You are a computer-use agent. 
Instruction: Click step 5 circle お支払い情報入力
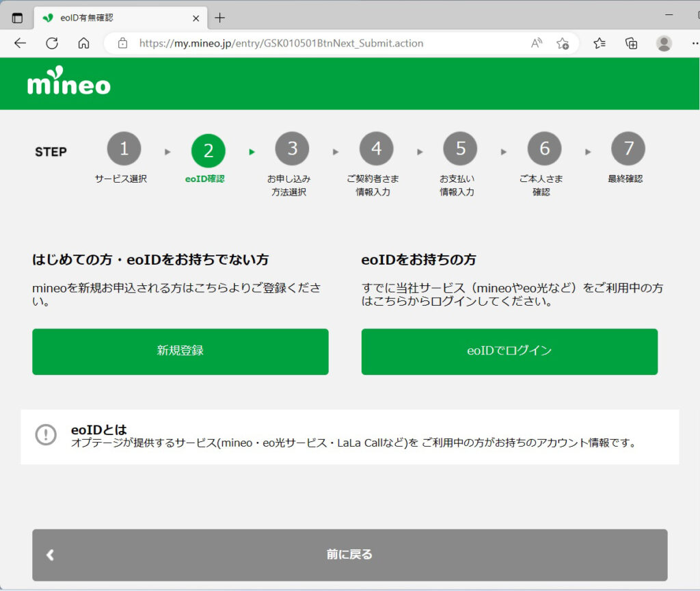(460, 148)
